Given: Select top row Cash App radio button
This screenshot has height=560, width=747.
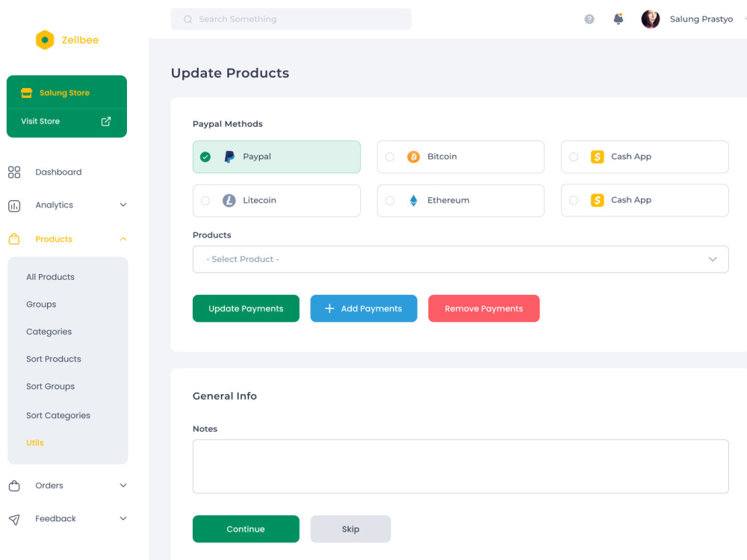Looking at the screenshot, I should click(x=574, y=157).
